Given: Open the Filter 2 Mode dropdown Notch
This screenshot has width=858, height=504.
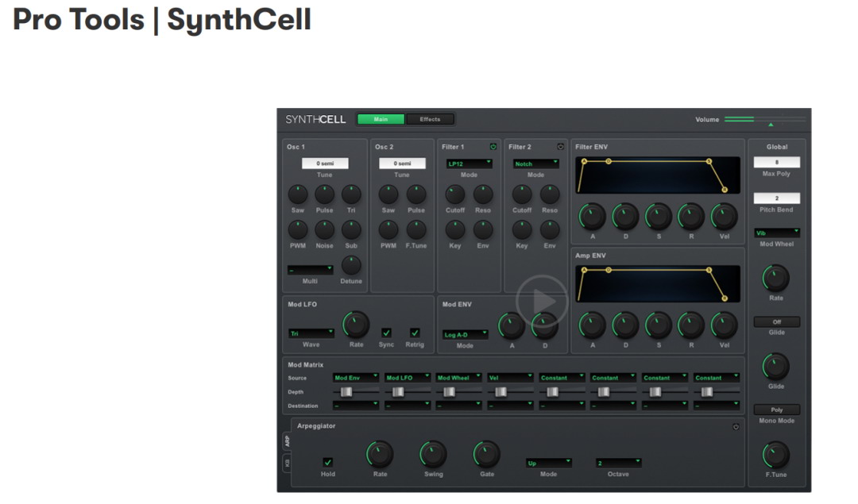Looking at the screenshot, I should click(x=535, y=164).
